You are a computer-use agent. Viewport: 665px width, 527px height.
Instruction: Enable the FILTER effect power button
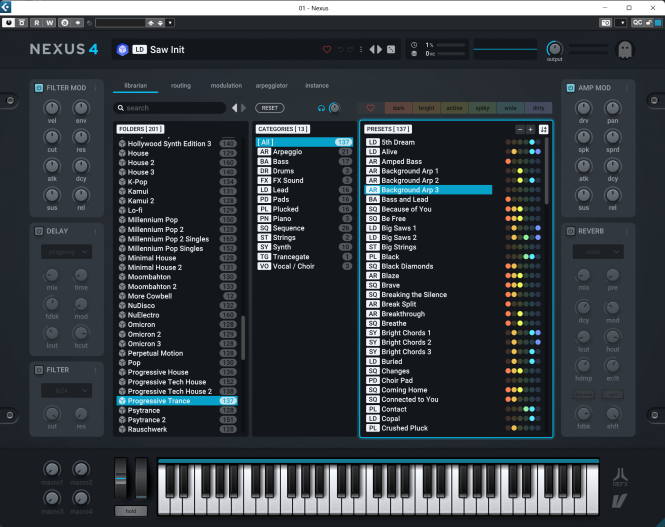pyautogui.click(x=39, y=370)
